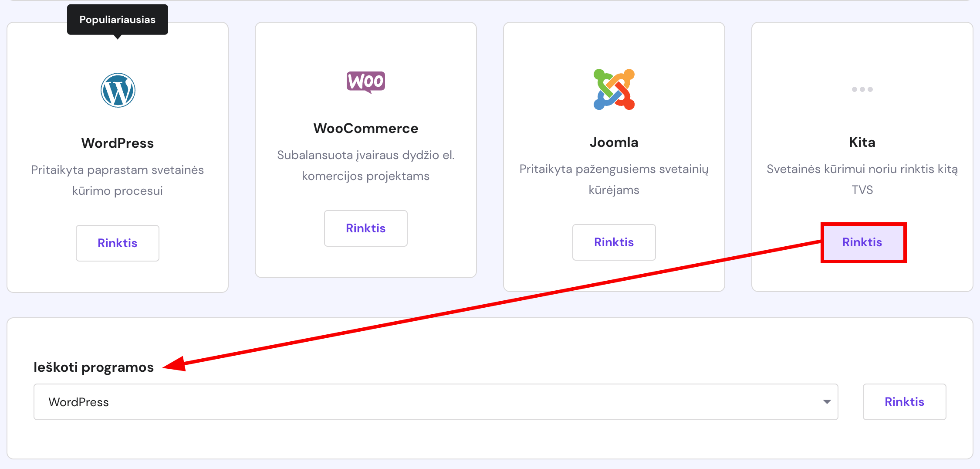Click the WooCommerce description text

pyautogui.click(x=366, y=165)
